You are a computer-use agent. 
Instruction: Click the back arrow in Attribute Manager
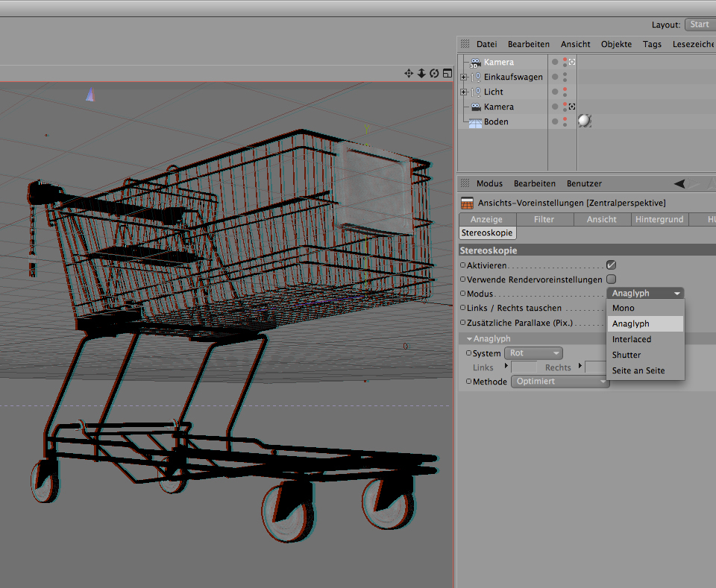679,183
